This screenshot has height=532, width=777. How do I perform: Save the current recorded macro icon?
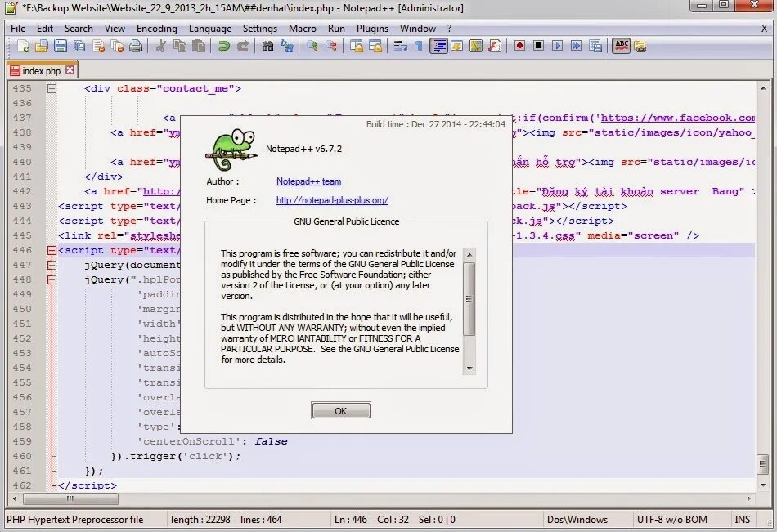595,47
